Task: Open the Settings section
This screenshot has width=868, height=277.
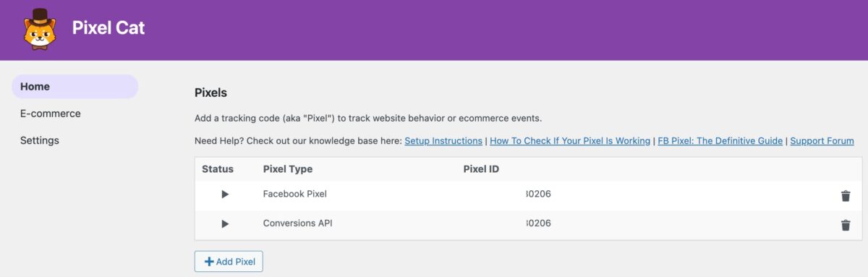Action: tap(40, 140)
